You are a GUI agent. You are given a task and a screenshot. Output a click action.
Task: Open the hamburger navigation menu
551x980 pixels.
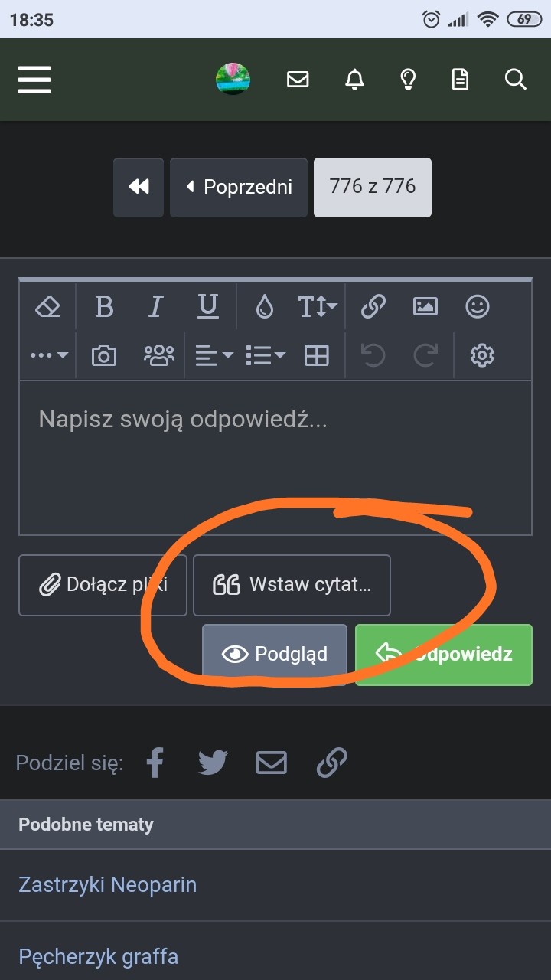[34, 80]
